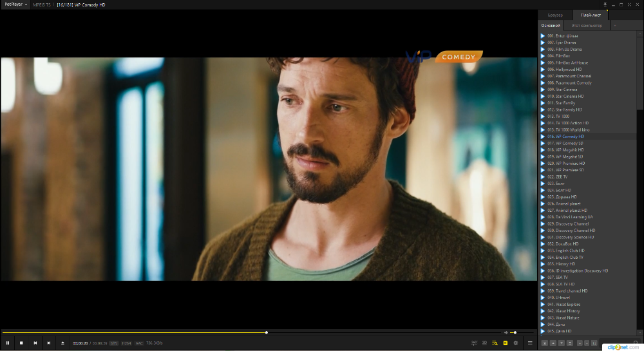Viewport: 644px width, 351px height.
Task: Toggle the playlist sidebar hamburger icon
Action: (530, 343)
